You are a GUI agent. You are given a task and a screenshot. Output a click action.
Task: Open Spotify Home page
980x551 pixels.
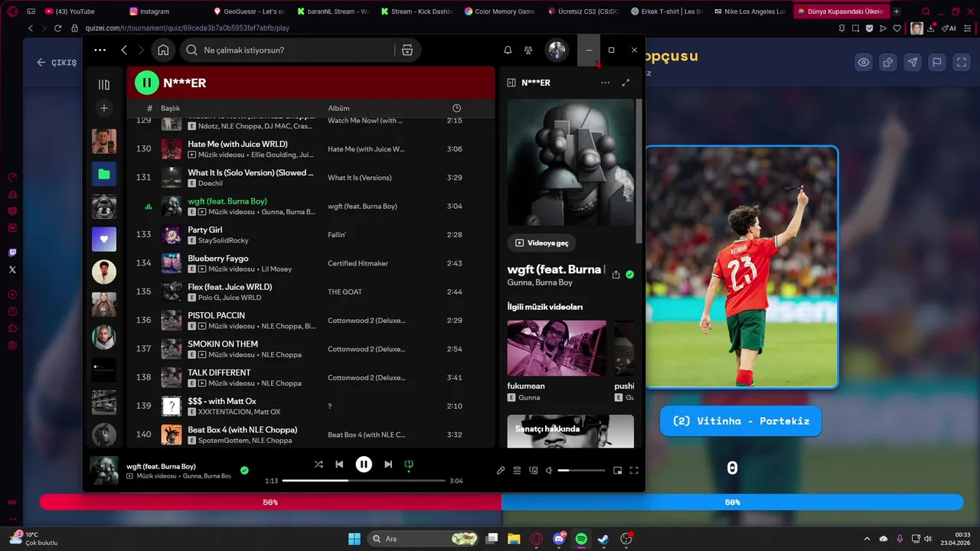coord(163,50)
